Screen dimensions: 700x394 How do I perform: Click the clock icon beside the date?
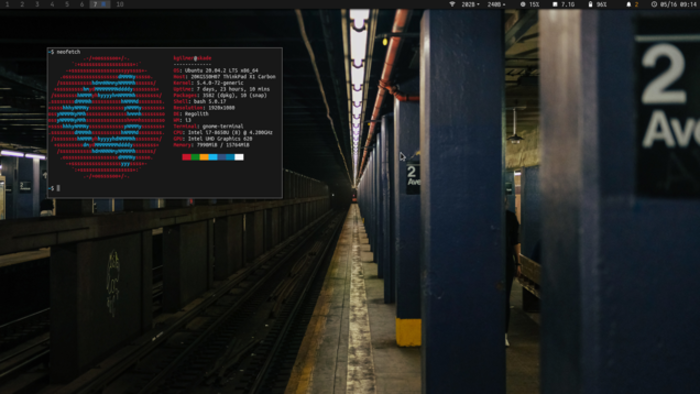[x=654, y=4]
